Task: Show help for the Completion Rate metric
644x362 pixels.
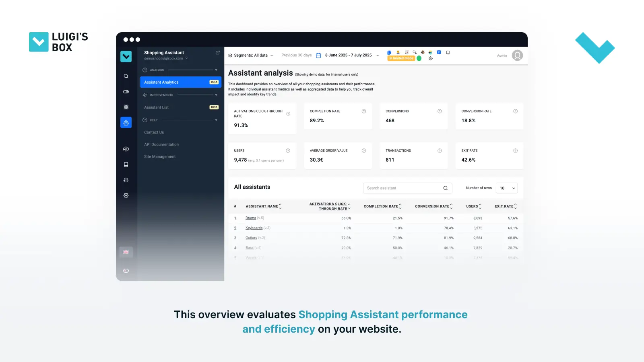Action: coord(364,111)
